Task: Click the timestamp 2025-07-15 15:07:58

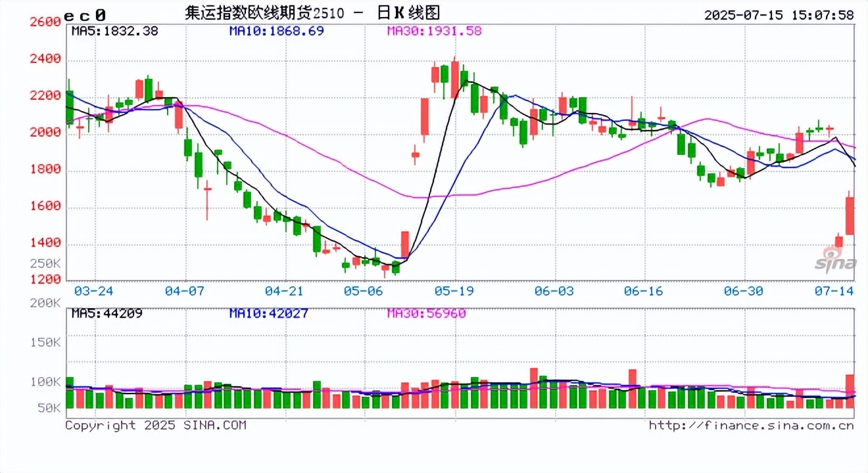Action: (779, 14)
